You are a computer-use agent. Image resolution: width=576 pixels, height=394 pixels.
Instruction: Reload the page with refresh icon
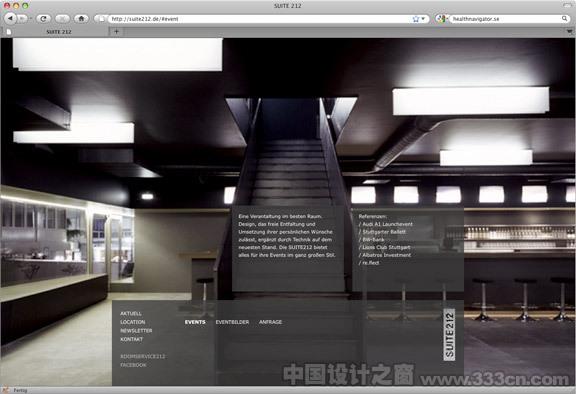click(x=43, y=18)
